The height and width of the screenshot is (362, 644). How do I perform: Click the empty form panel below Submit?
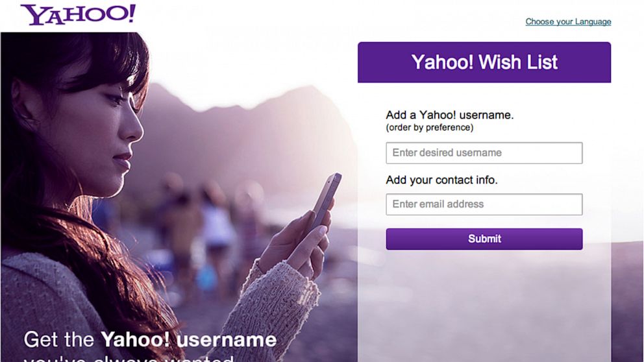[x=484, y=306]
